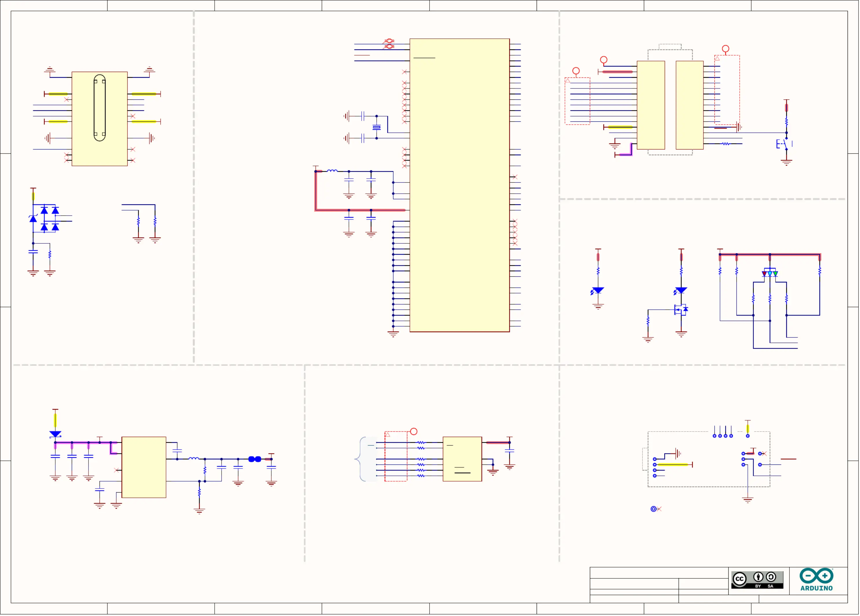This screenshot has width=860, height=616.
Task: Click the four-diode bridge array
Action: coord(50,219)
